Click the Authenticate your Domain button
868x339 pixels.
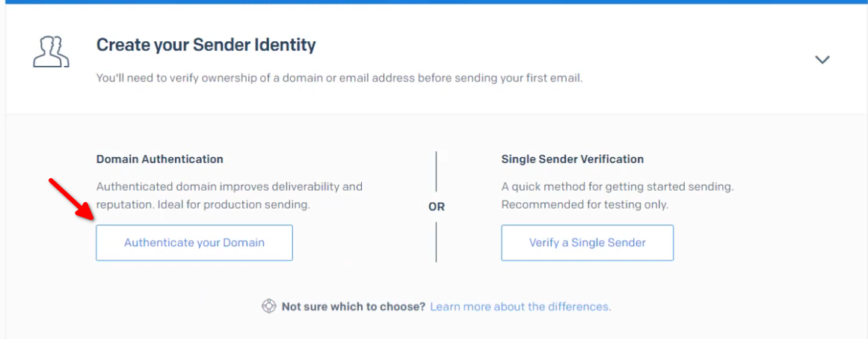(x=194, y=242)
